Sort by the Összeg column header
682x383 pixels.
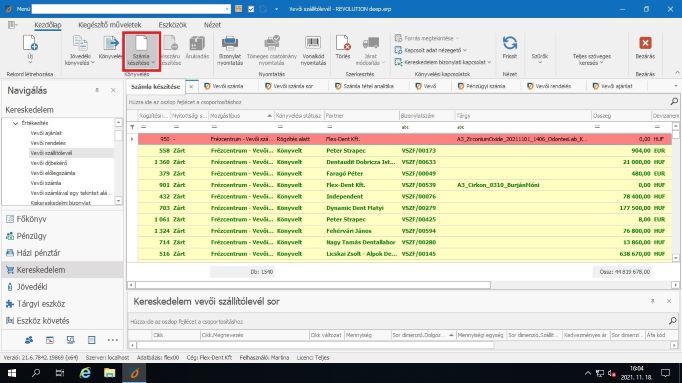tap(621, 116)
